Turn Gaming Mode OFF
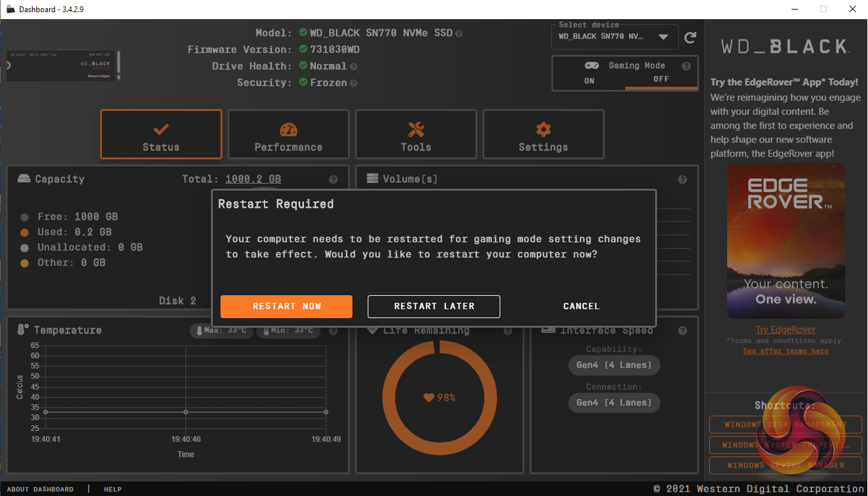The width and height of the screenshot is (868, 496). (661, 79)
